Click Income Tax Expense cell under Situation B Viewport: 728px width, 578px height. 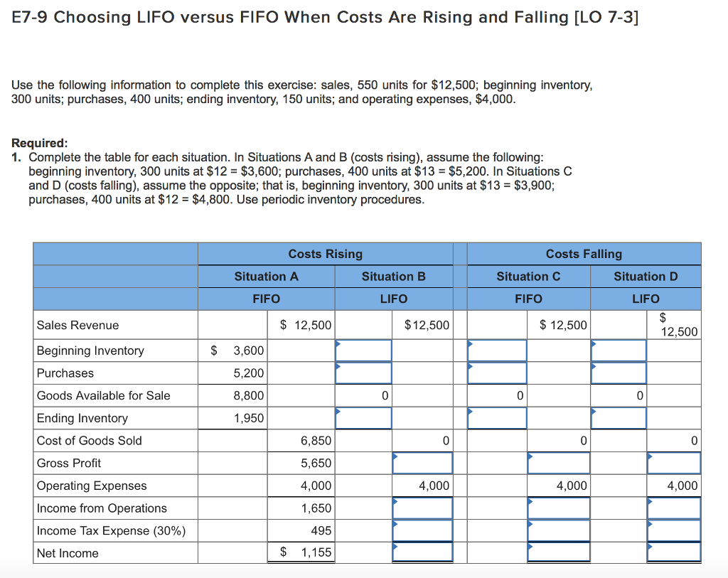[x=423, y=530]
